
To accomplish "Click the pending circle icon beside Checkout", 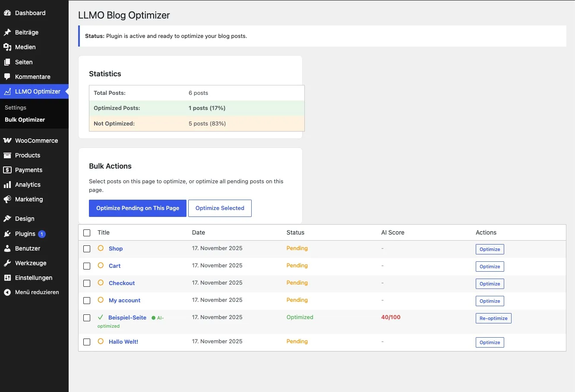I will click(x=101, y=283).
